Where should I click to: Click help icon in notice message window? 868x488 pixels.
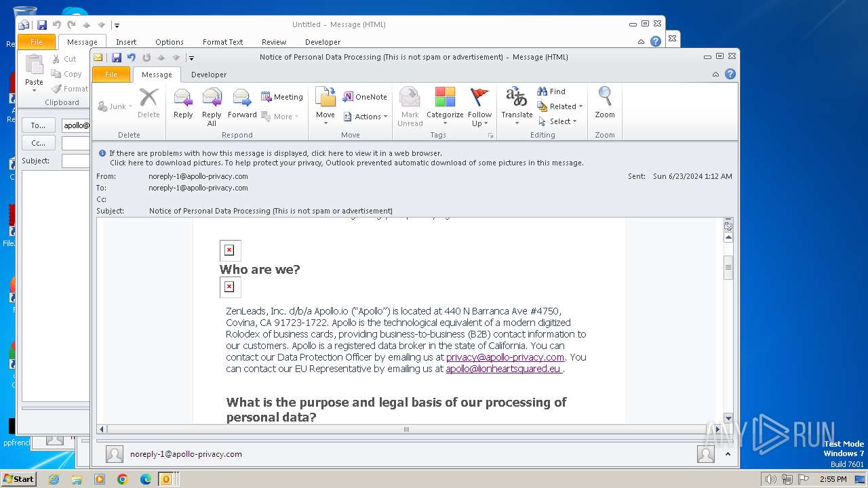point(730,74)
